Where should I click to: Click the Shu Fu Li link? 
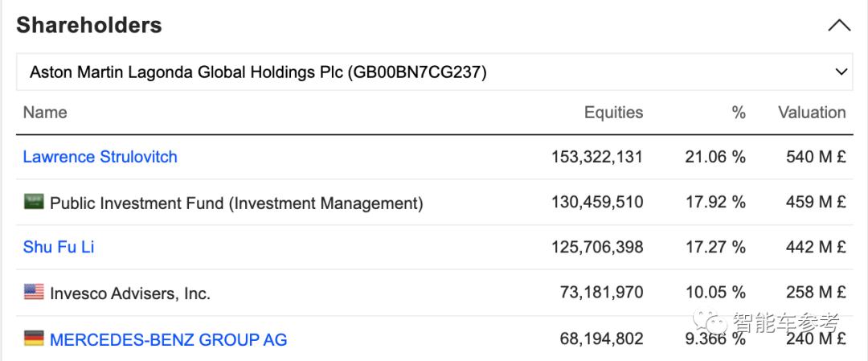[x=59, y=247]
